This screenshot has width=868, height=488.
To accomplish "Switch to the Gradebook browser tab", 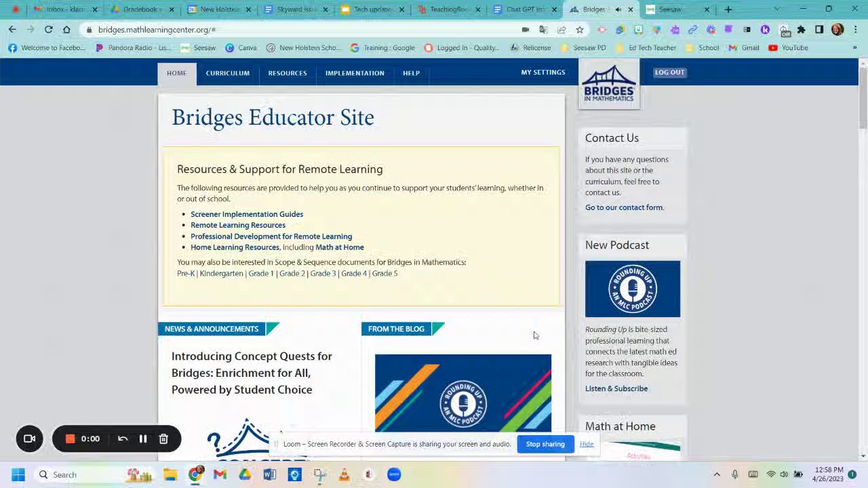I will coord(140,9).
